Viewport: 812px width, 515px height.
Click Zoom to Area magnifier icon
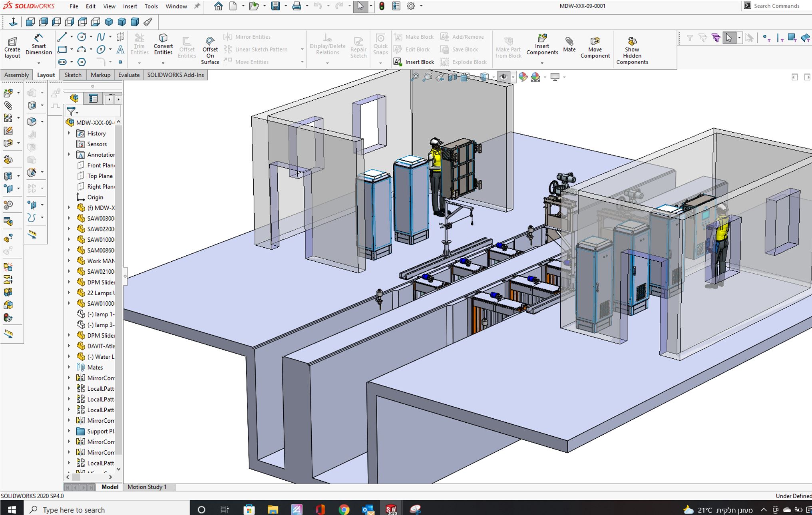[427, 77]
